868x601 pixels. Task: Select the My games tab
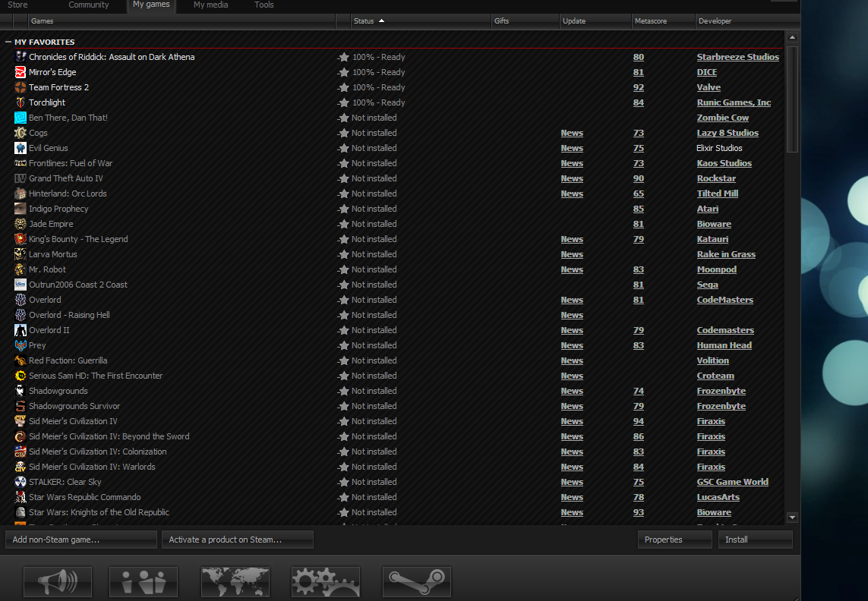(151, 5)
